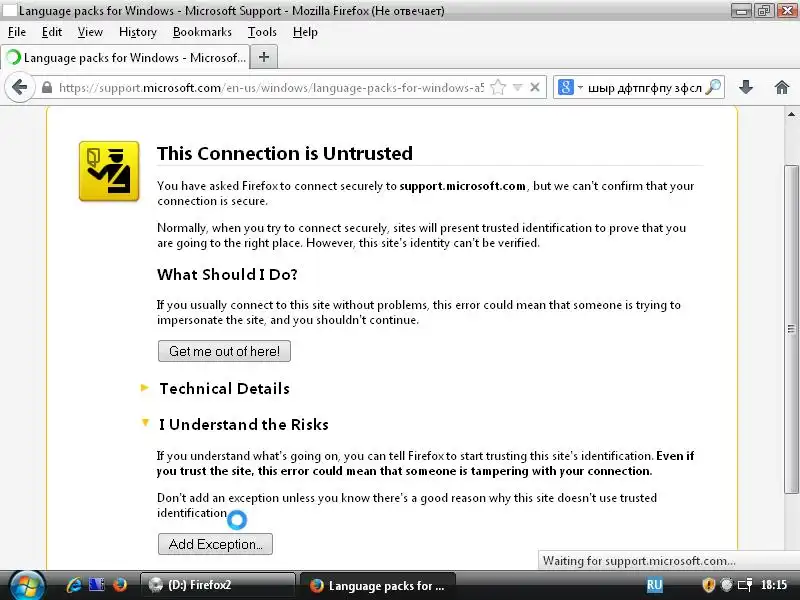Click the scrollbar up arrow
The image size is (800, 600).
(x=791, y=114)
